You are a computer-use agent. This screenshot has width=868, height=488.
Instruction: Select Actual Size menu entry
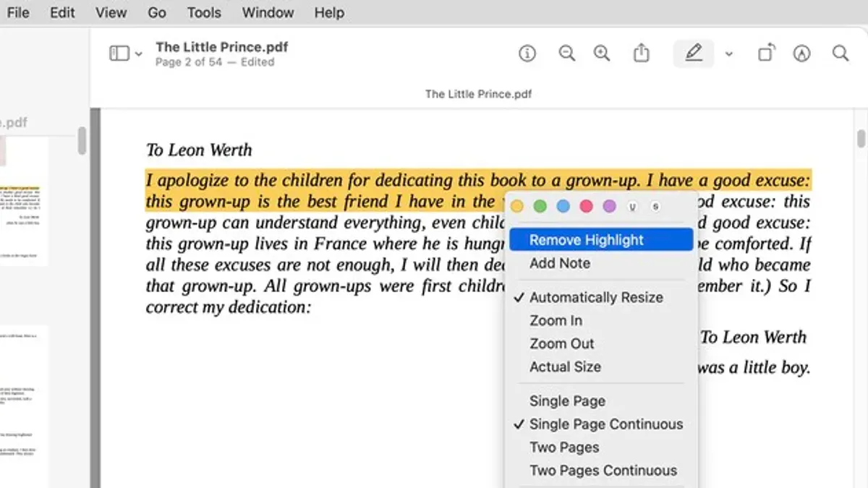[x=601, y=367]
